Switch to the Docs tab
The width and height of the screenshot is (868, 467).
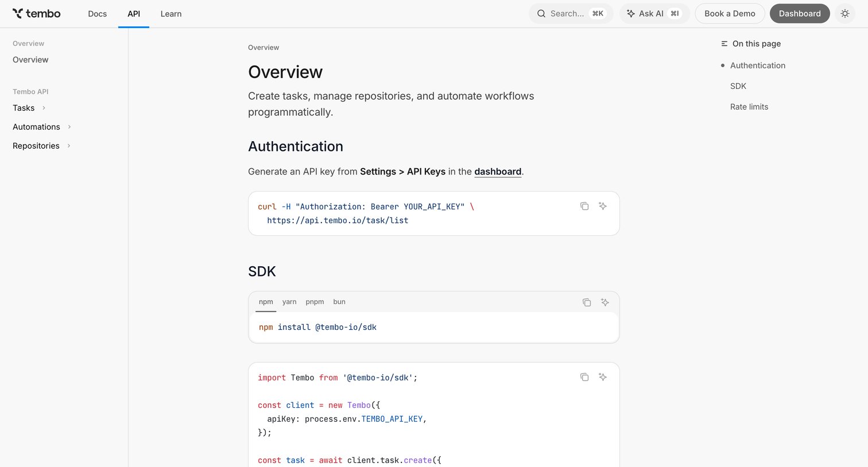[98, 14]
